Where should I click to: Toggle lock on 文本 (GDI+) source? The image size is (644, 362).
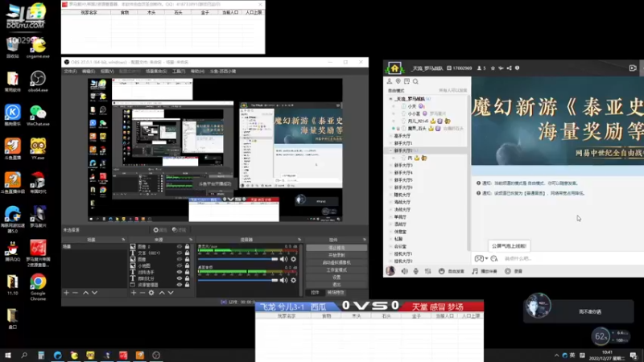pyautogui.click(x=188, y=253)
